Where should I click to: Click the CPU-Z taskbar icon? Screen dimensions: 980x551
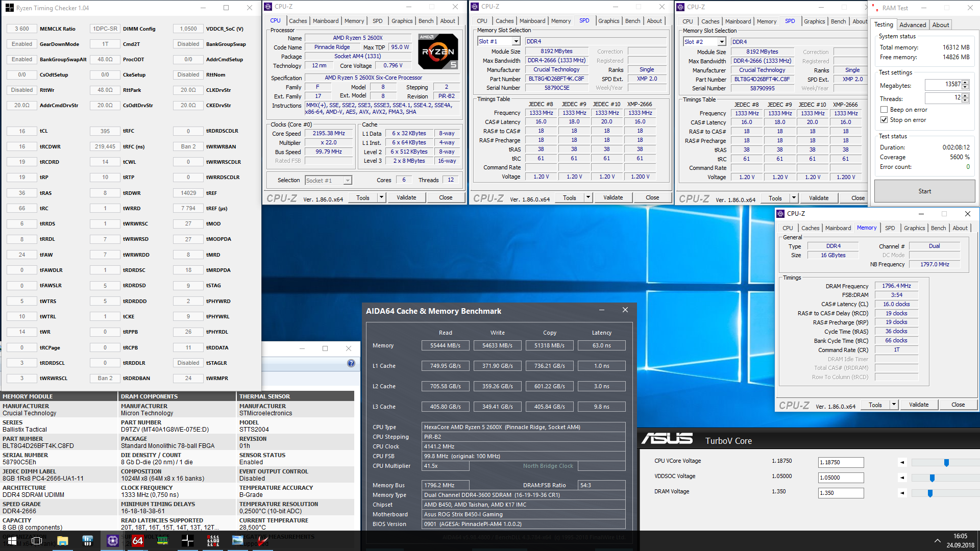113,541
